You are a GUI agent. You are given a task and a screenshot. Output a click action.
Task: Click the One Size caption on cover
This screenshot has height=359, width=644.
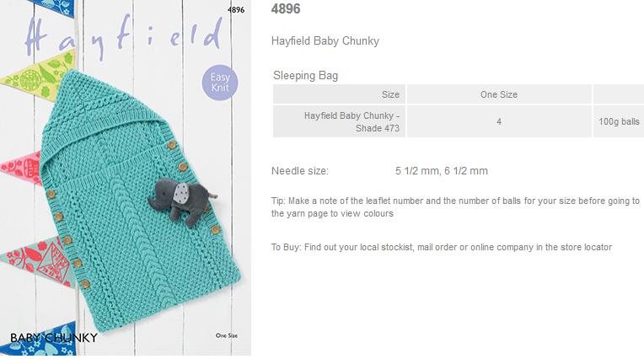pyautogui.click(x=227, y=335)
